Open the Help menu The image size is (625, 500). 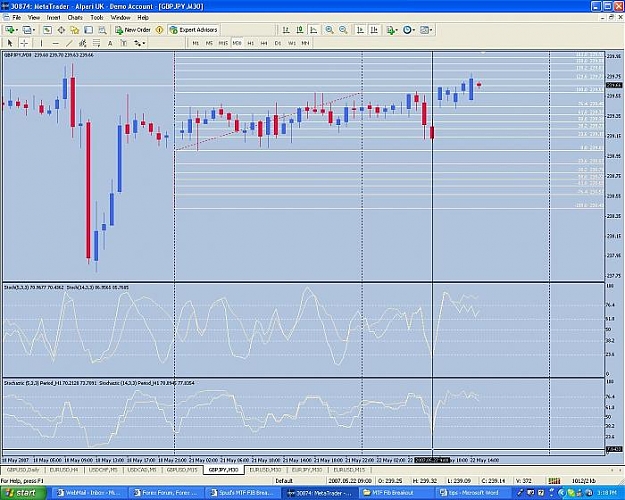click(143, 18)
